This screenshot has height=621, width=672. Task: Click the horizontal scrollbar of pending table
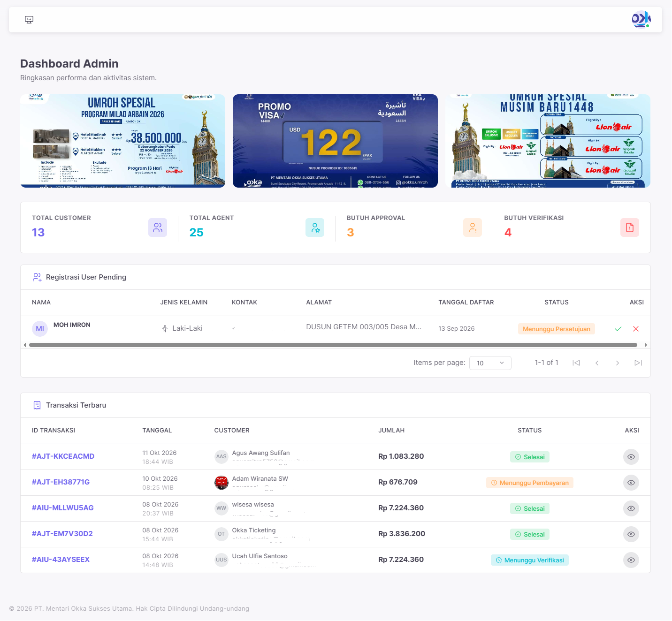coord(333,345)
